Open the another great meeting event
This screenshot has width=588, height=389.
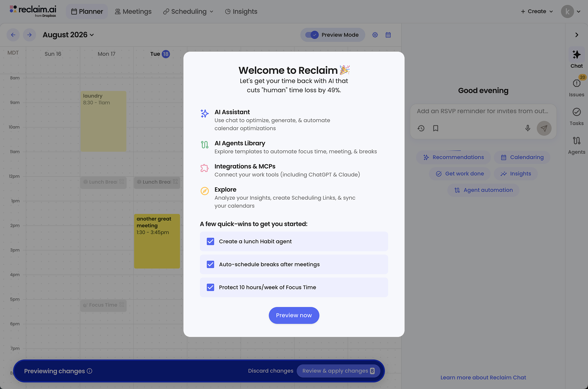(x=157, y=241)
